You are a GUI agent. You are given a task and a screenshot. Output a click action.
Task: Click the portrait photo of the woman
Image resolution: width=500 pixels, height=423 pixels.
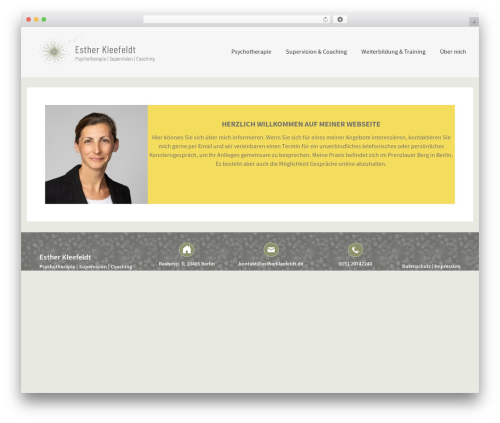click(x=96, y=154)
